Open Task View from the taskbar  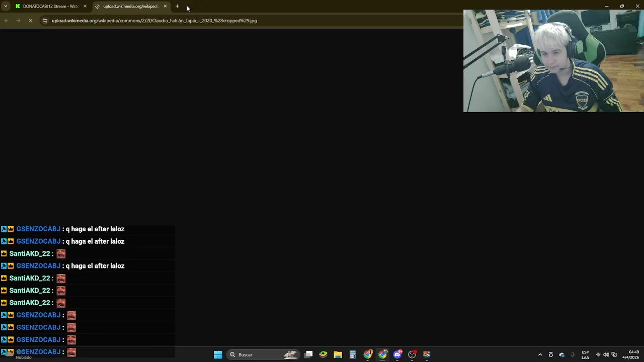[x=308, y=354]
